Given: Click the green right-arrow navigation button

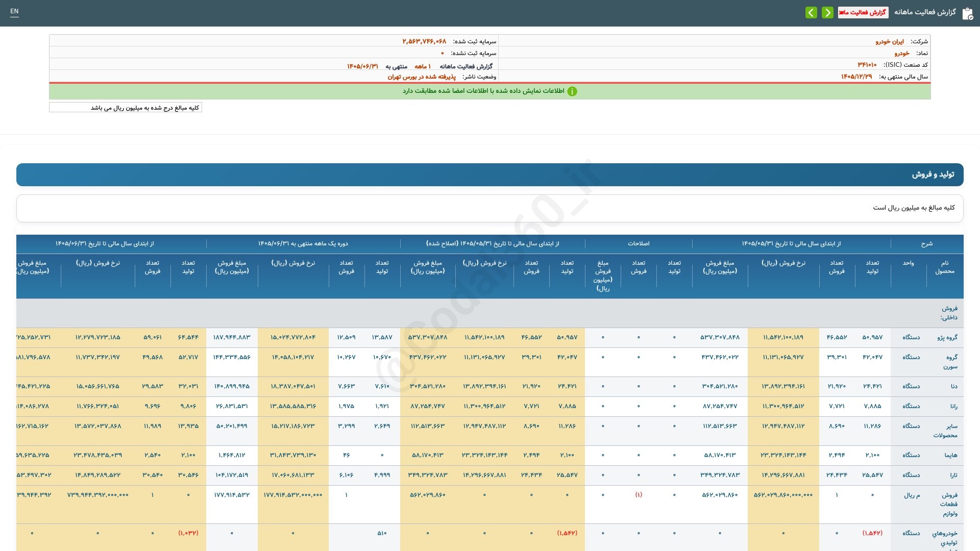Looking at the screenshot, I should click(x=827, y=12).
